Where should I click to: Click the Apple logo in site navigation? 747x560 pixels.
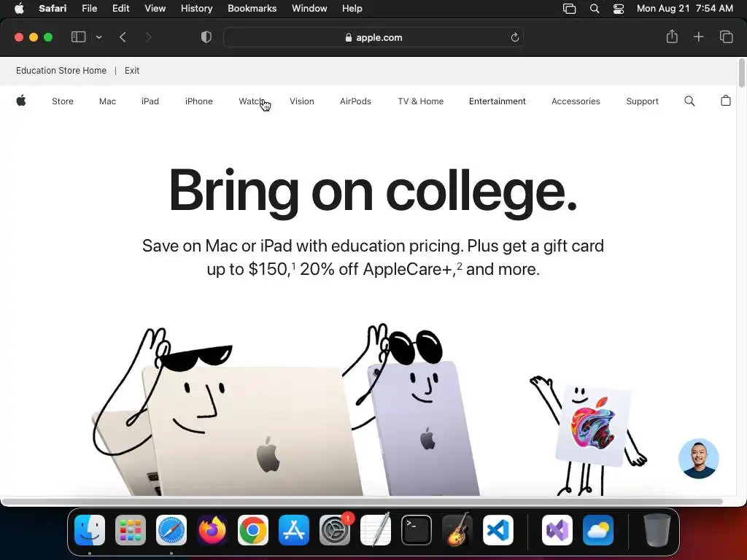click(x=21, y=101)
